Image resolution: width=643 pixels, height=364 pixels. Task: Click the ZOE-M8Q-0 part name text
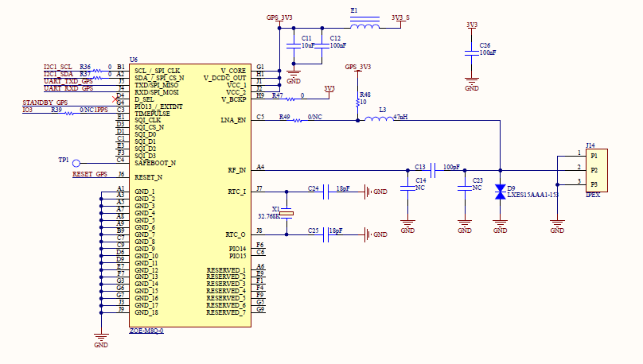[146, 330]
